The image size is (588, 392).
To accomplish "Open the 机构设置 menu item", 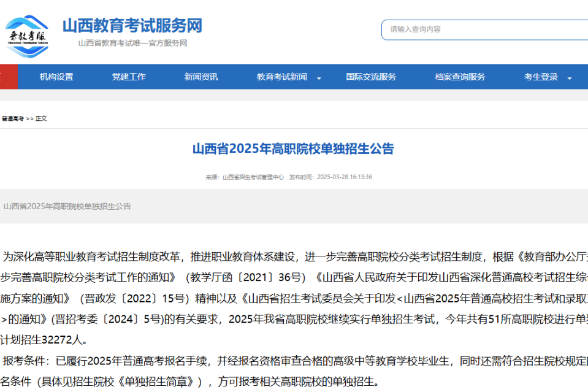I will 56,77.
